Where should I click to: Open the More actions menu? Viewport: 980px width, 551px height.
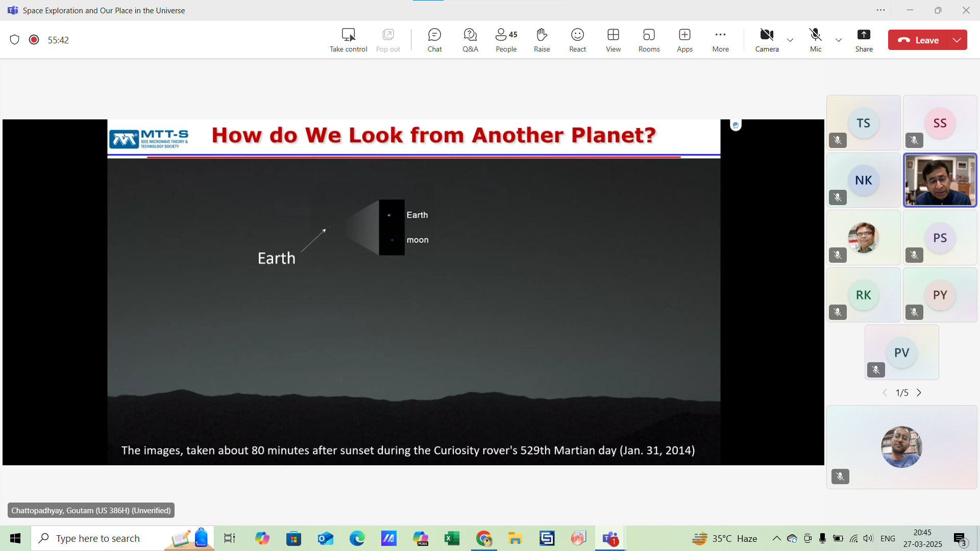[x=720, y=40]
